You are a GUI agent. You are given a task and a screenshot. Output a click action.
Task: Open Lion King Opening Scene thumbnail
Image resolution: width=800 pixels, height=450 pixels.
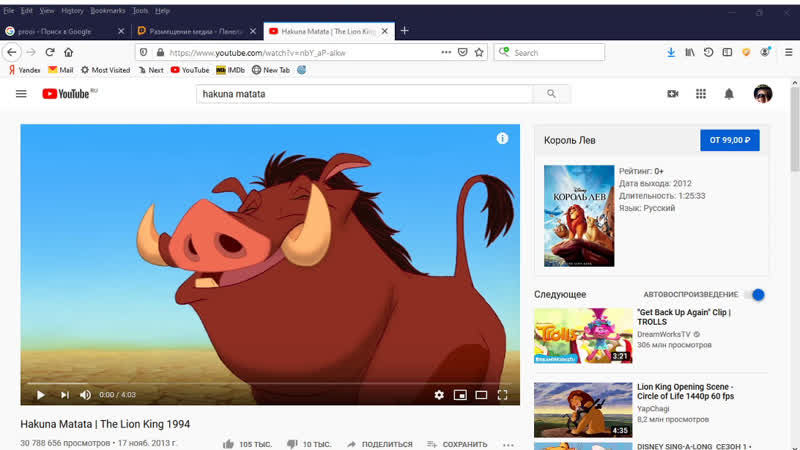tap(583, 410)
